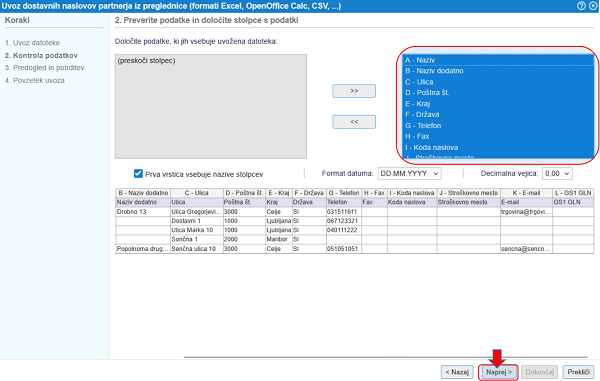Click 'I - Koda naslova' table header
This screenshot has height=381, width=600.
412,193
